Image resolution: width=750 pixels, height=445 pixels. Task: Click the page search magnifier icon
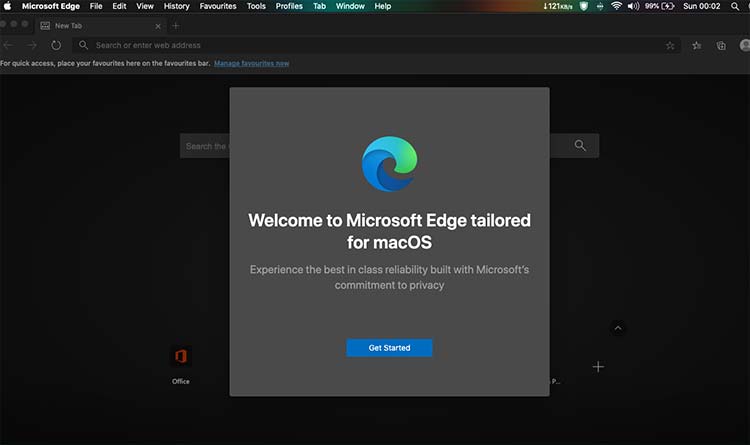coord(580,145)
